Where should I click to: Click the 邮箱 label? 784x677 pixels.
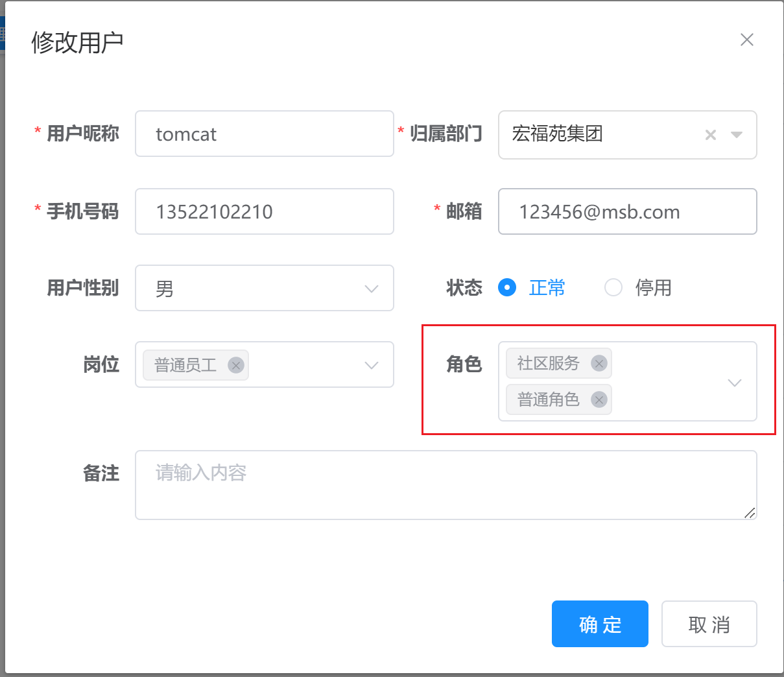(464, 211)
